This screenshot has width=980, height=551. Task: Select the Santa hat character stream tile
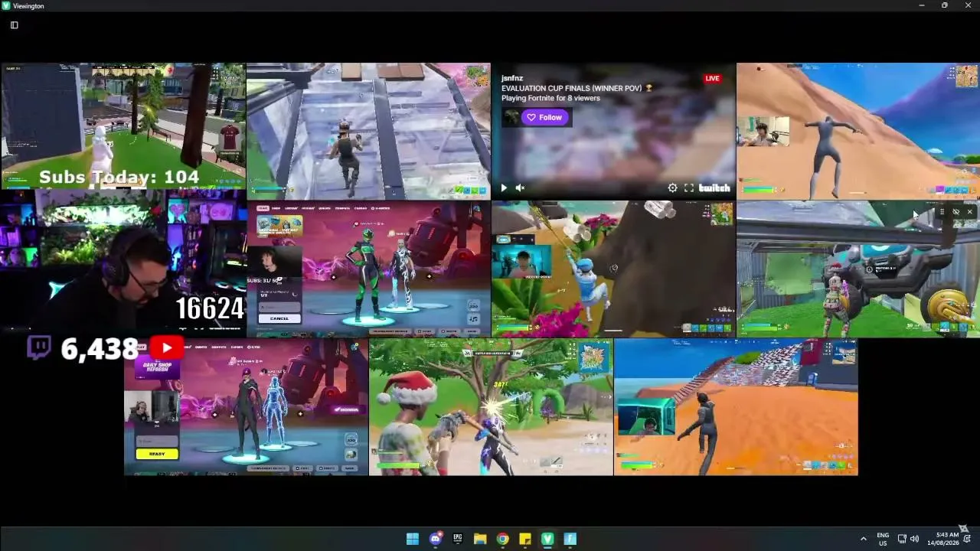pos(491,407)
